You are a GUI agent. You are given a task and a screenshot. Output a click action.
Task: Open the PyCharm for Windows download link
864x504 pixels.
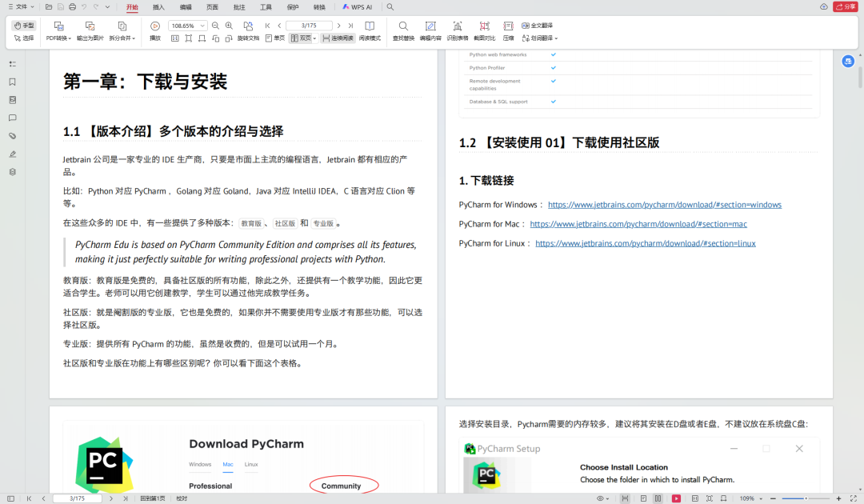point(665,205)
